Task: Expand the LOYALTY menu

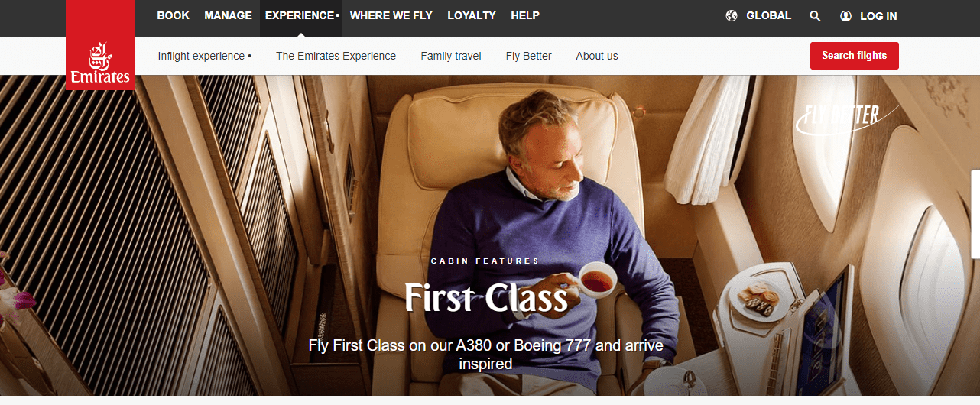Action: point(472,15)
